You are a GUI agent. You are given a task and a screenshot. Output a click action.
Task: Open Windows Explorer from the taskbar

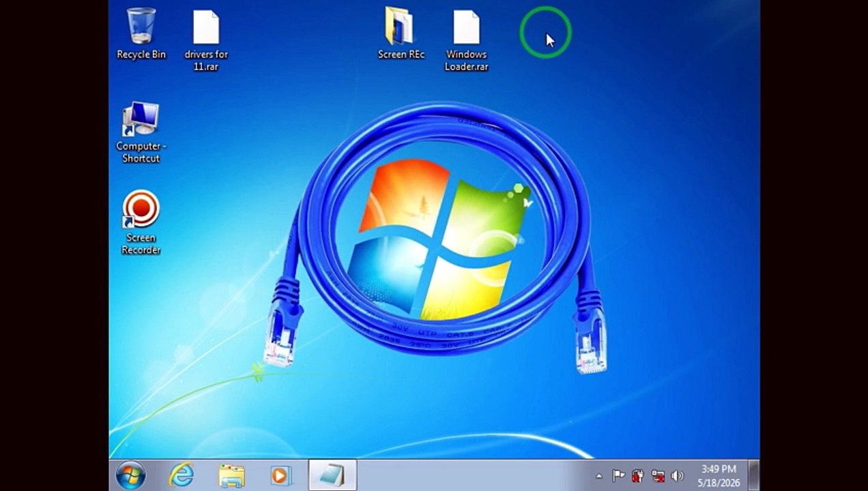click(x=232, y=475)
